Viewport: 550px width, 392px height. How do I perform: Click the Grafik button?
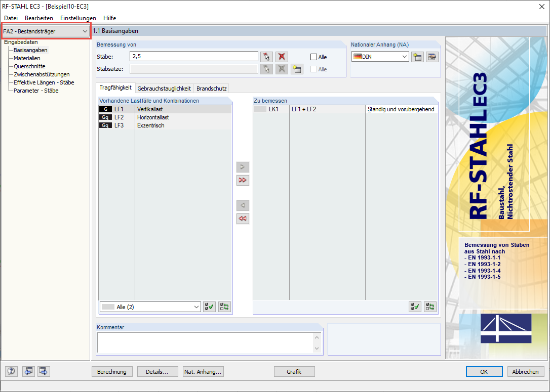294,372
